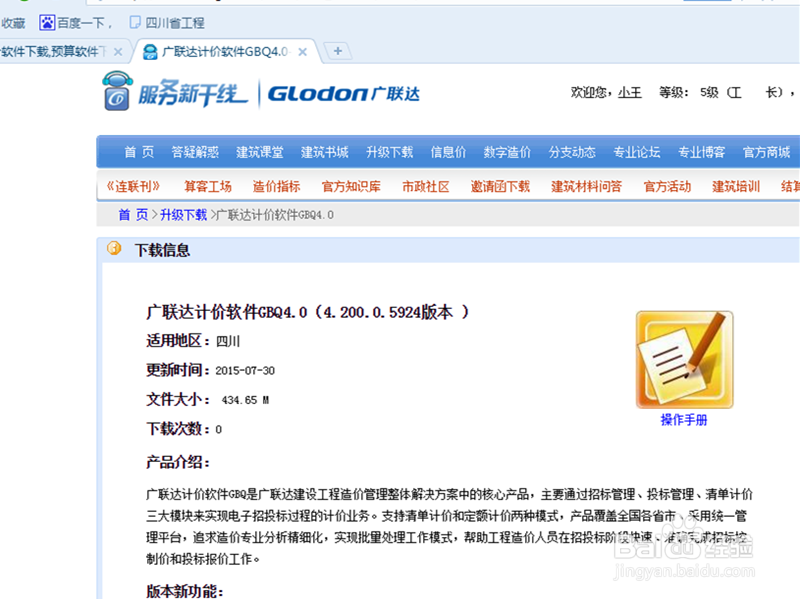Click the 邀请函下载 sub-navigation link
The image size is (800, 599).
pos(500,186)
